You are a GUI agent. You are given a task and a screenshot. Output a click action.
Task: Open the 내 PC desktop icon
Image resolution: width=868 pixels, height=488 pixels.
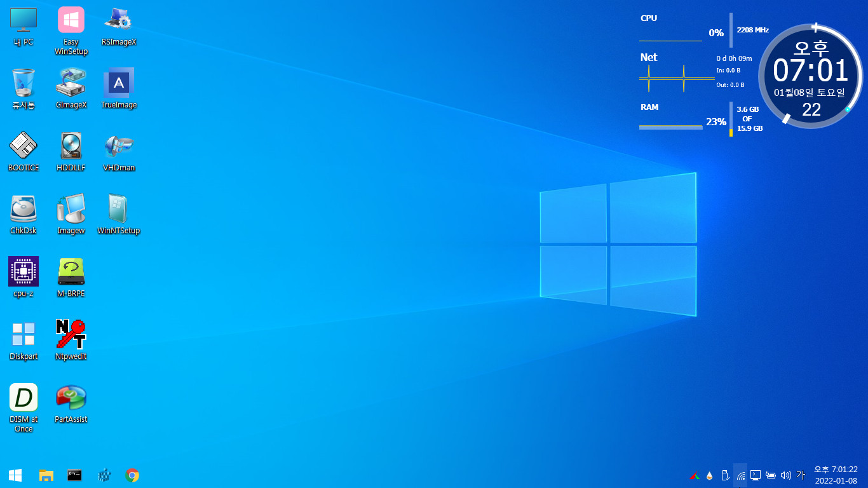(24, 25)
